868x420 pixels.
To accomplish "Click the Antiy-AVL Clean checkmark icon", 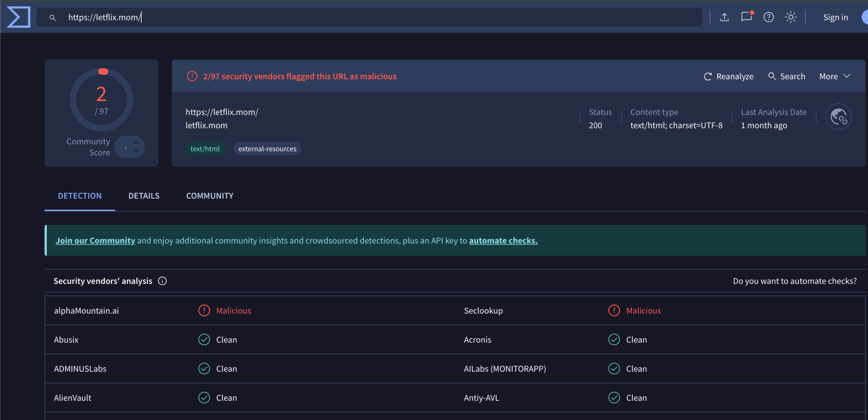I will point(614,398).
